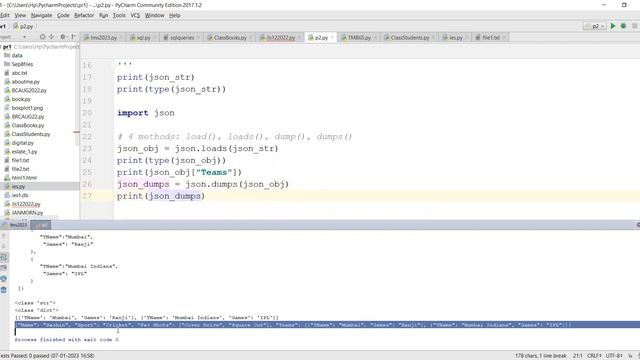Select estate_1.py in the project tree
Screen dimensions: 640x360
[x=24, y=151]
